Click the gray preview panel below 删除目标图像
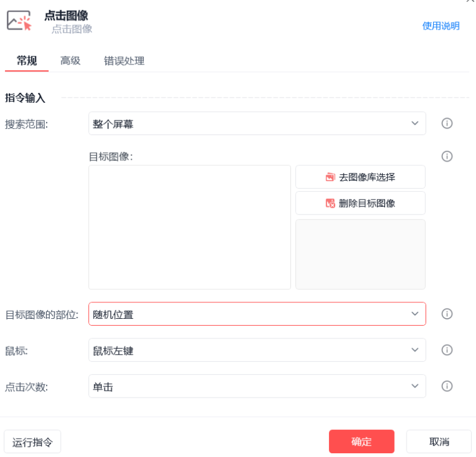476x457 pixels. 360,254
